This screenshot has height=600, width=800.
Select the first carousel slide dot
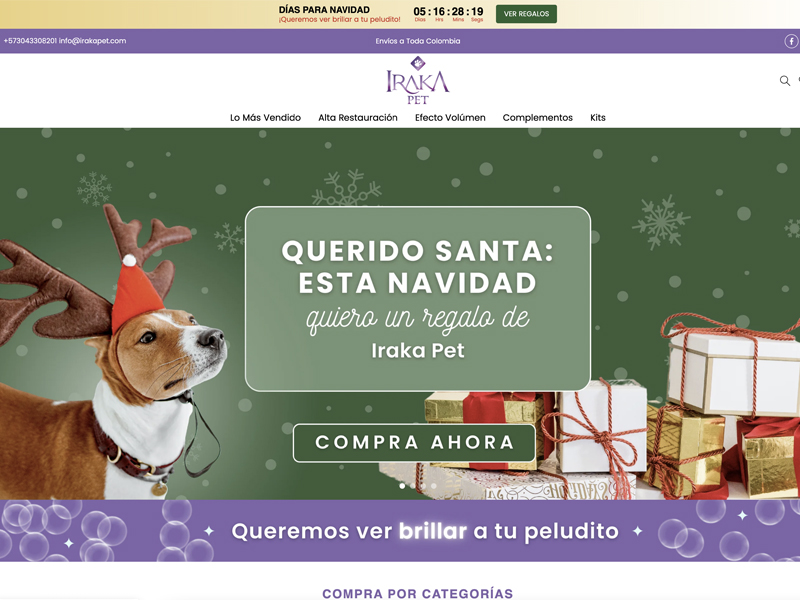(402, 486)
